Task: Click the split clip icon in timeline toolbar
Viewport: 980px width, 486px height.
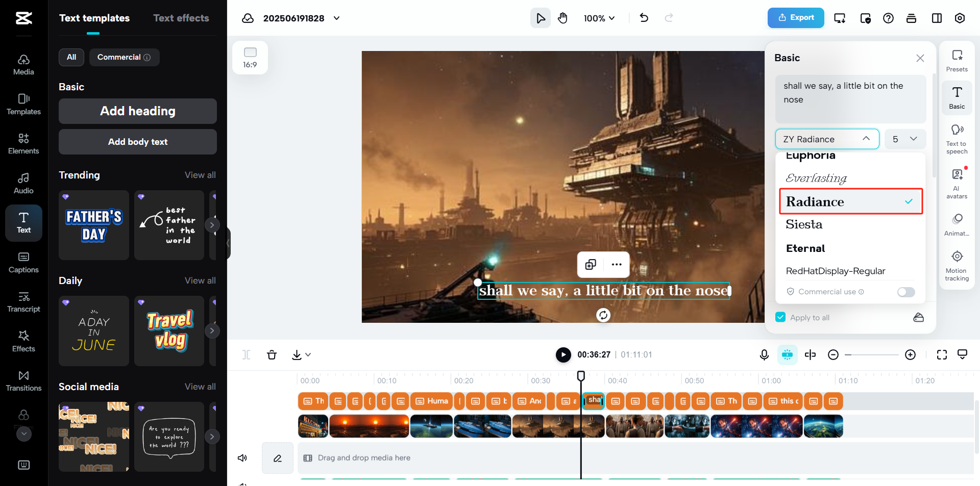Action: coord(810,355)
